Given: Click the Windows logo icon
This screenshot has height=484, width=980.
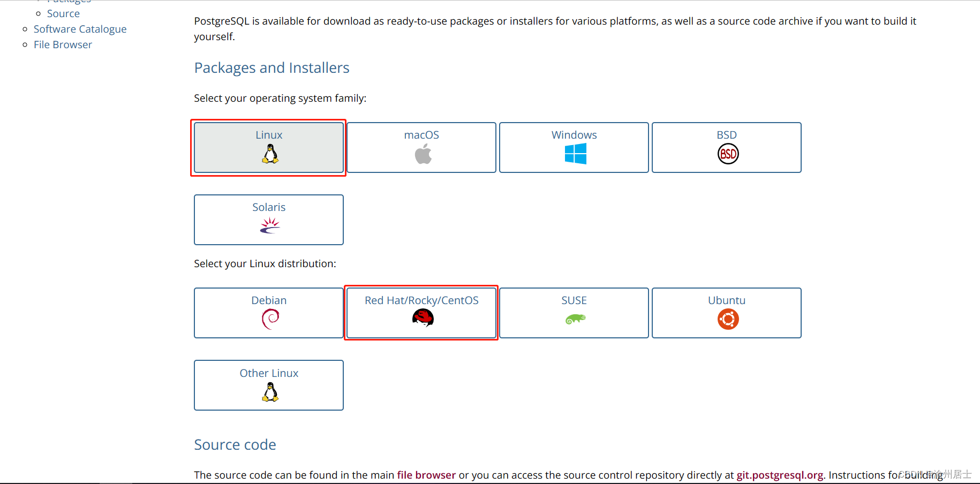Looking at the screenshot, I should pos(576,154).
